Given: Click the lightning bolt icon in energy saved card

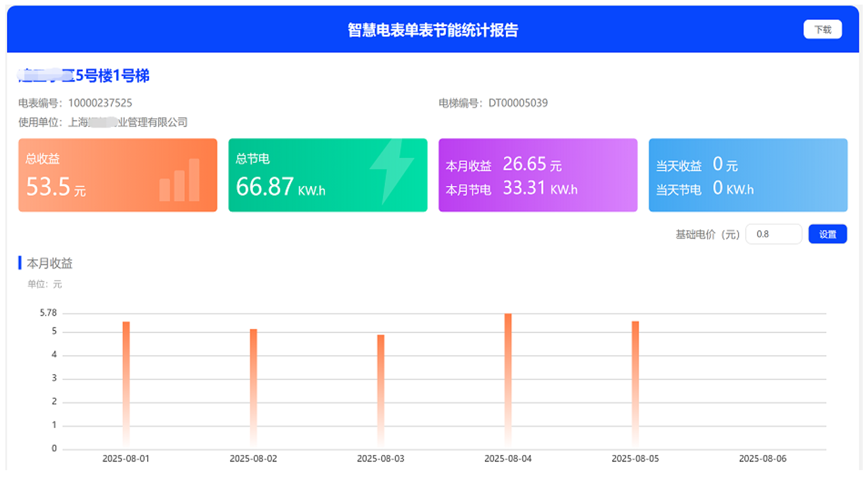Looking at the screenshot, I should [391, 172].
